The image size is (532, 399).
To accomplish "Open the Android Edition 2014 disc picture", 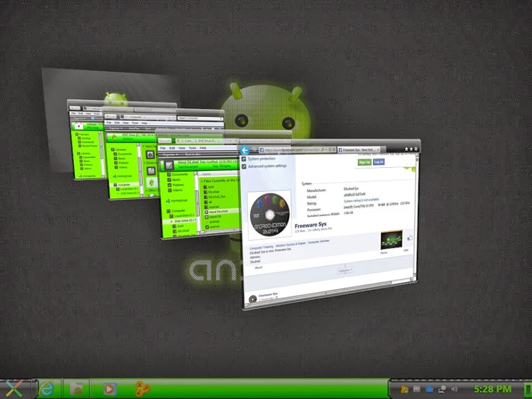I will [269, 215].
